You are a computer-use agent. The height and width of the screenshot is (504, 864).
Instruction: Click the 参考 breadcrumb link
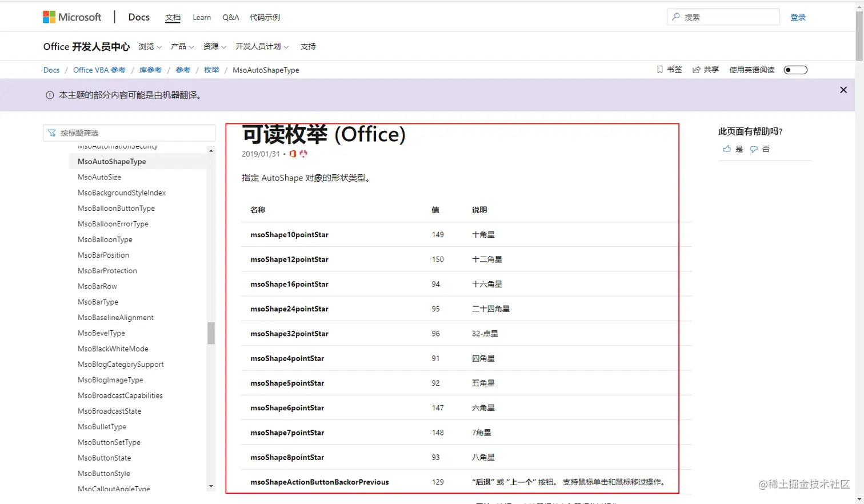pos(183,70)
